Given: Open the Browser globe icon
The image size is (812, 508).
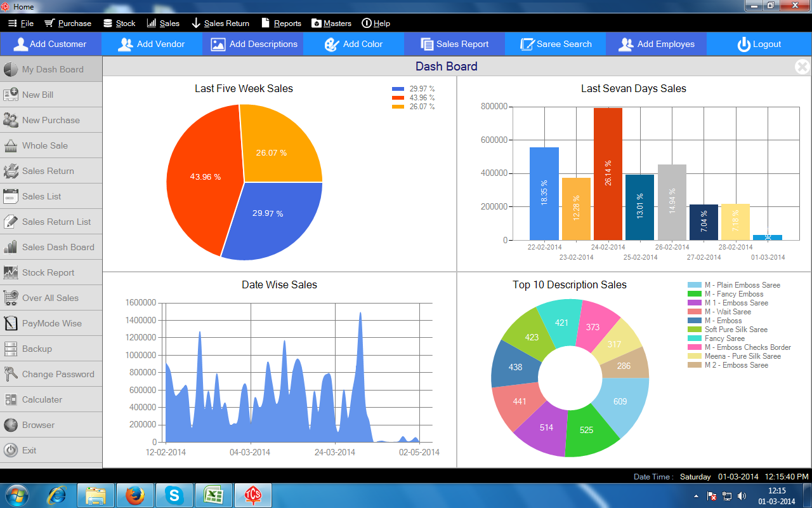Looking at the screenshot, I should [11, 425].
